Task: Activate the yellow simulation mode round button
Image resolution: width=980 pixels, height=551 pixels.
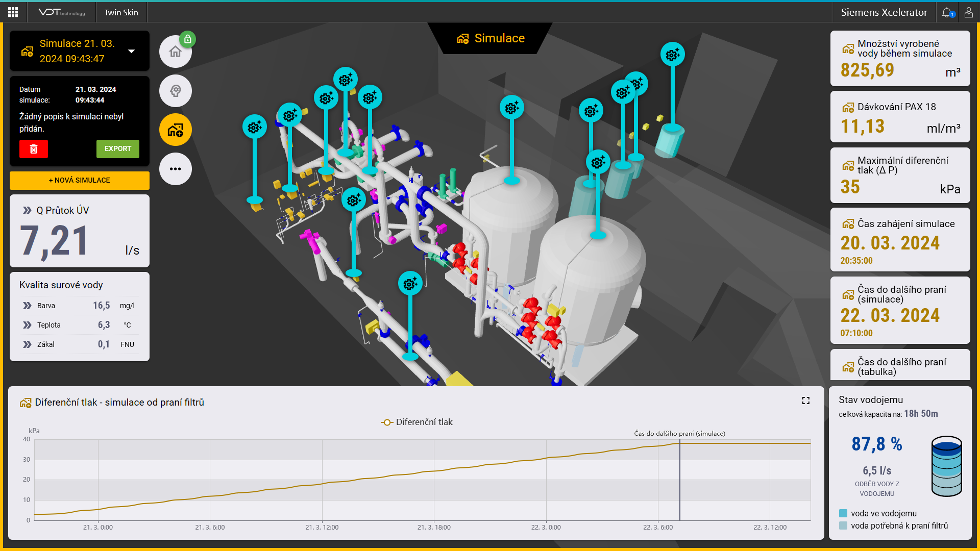Action: [x=175, y=130]
